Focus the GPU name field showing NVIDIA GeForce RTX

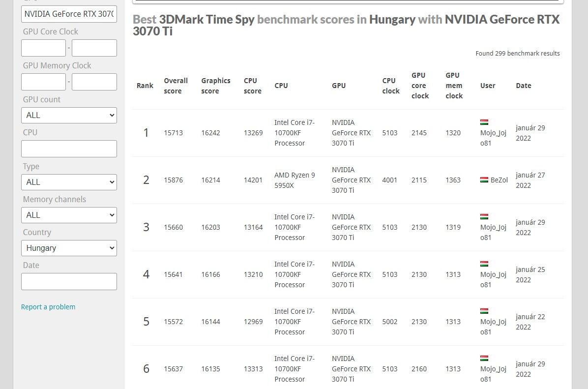[69, 14]
